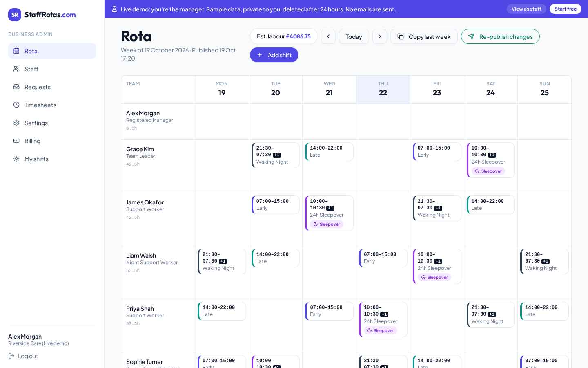This screenshot has width=588, height=368.
Task: Click the flask icon in demo banner
Action: tap(114, 9)
